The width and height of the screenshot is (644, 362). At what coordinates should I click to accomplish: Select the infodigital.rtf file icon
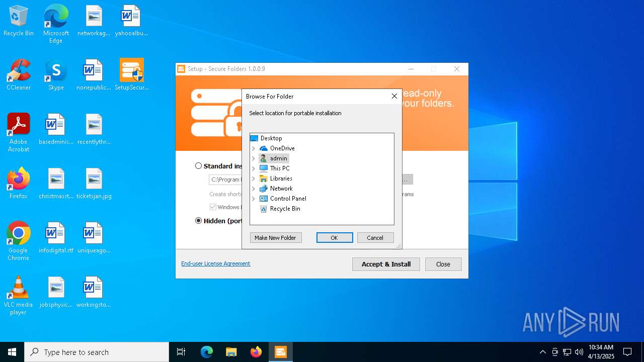[x=56, y=238]
